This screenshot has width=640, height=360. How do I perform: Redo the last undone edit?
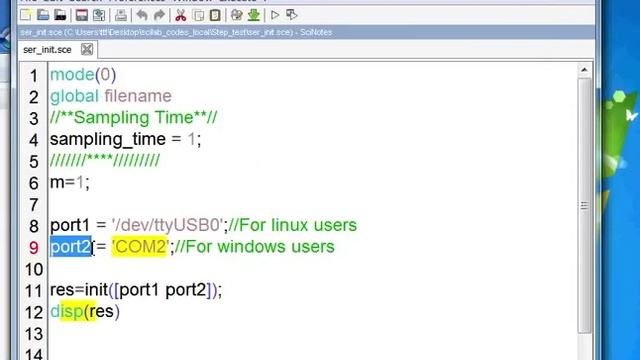pyautogui.click(x=159, y=15)
